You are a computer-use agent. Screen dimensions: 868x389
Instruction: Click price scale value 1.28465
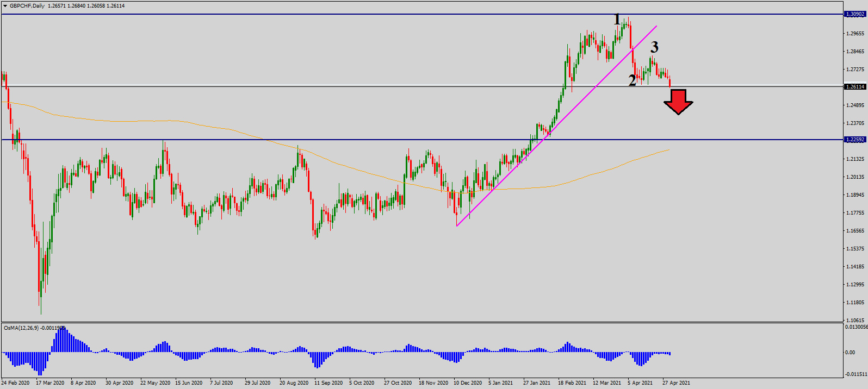[855, 52]
